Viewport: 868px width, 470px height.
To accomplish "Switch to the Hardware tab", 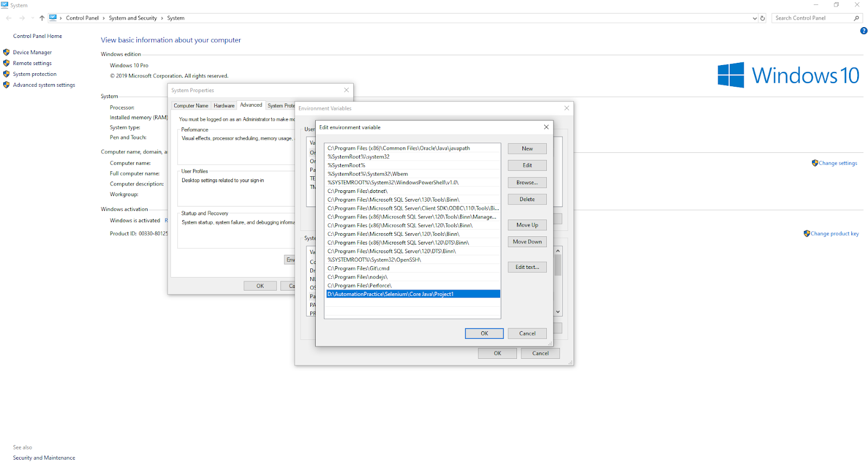I will pyautogui.click(x=224, y=106).
